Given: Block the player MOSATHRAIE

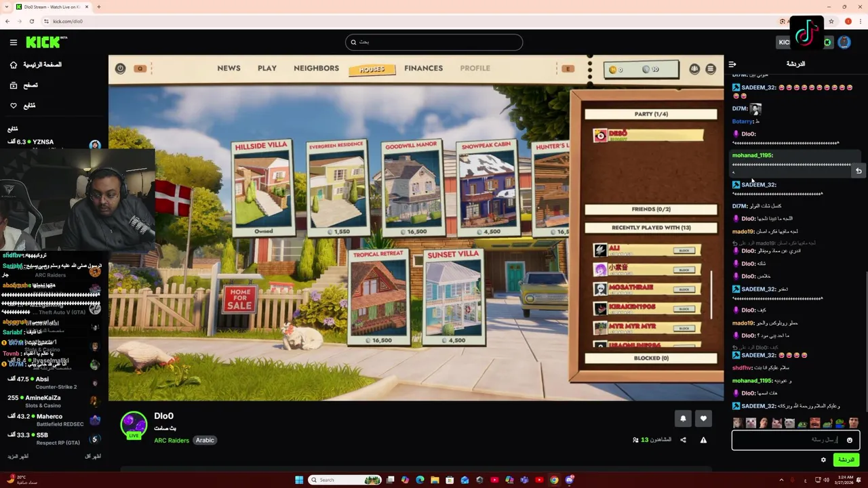Looking at the screenshot, I should click(684, 289).
